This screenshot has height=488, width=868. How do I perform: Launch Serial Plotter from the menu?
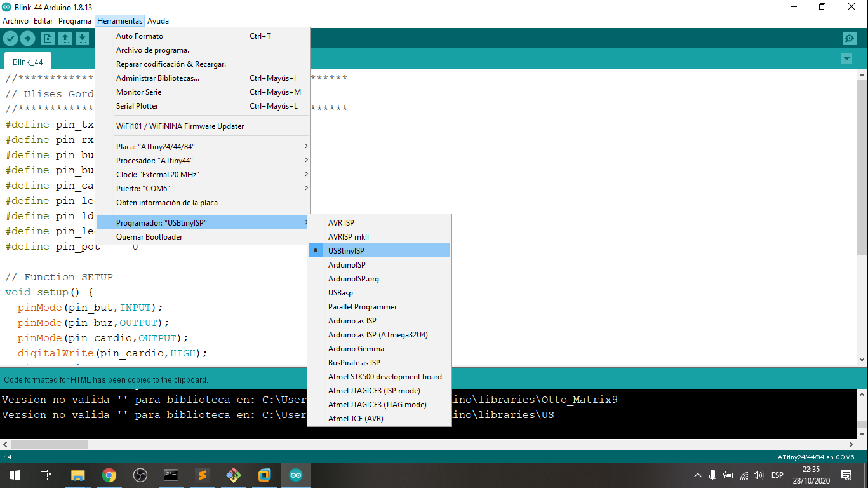203,106
